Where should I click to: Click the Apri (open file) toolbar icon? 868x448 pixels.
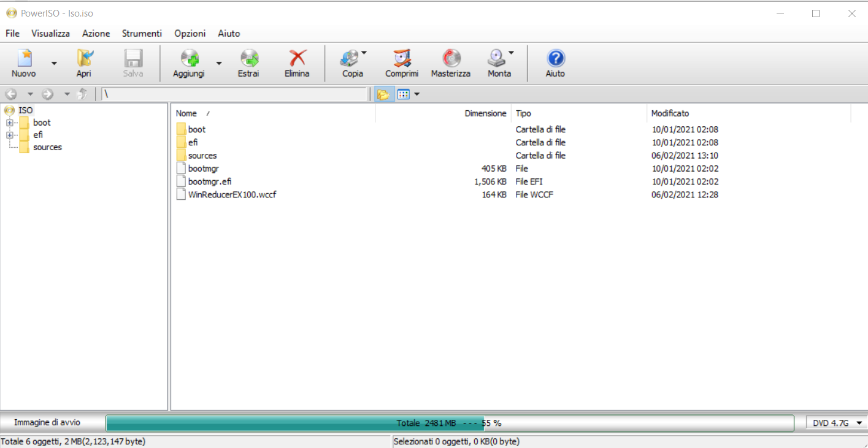coord(84,58)
